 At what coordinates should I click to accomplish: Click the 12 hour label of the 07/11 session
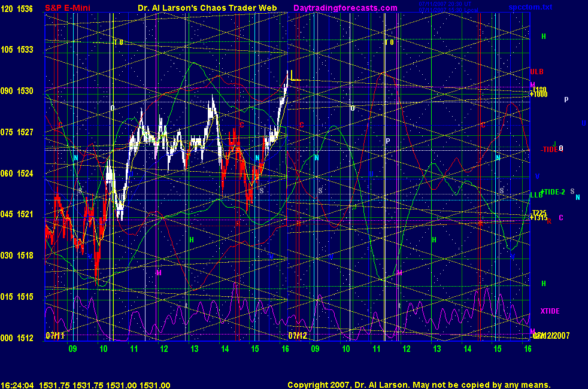(164, 349)
